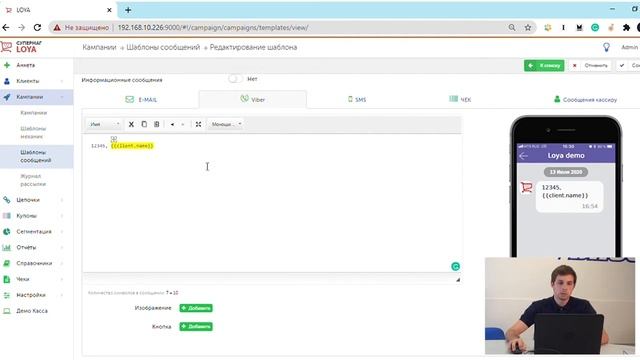Viewport: 640px width, 360px height.
Task: Switch to the E-MAIL tab
Action: click(x=141, y=100)
